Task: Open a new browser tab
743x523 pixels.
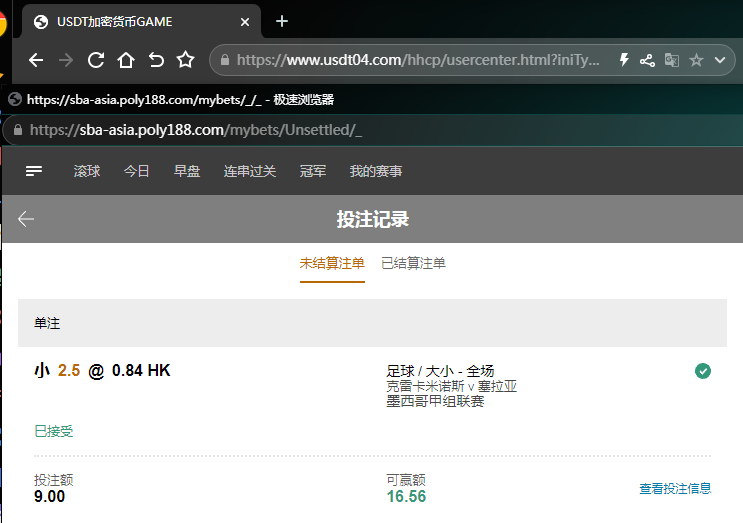Action: [x=282, y=21]
